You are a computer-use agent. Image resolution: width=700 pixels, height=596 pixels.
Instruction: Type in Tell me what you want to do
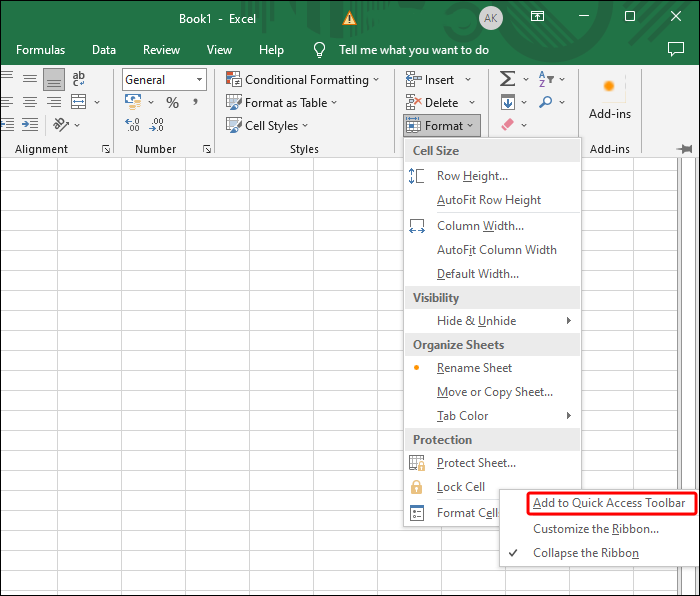pos(413,50)
